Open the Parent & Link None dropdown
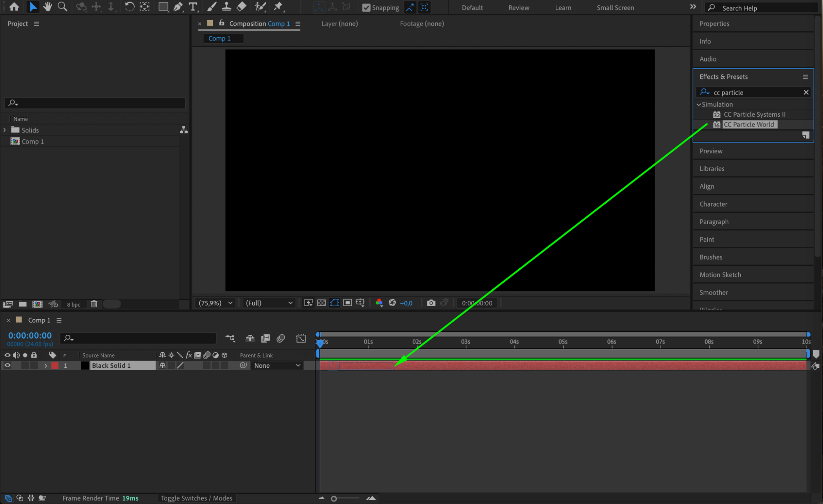This screenshot has height=504, width=823. pos(277,365)
